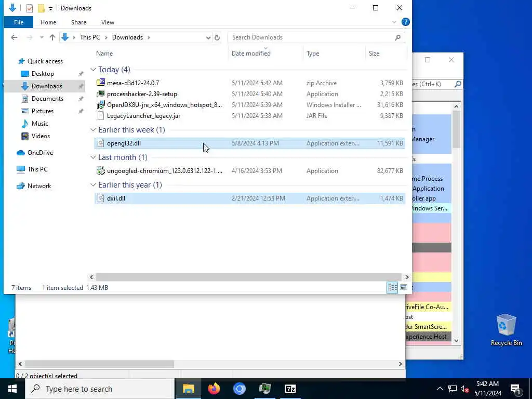Go to Desktop in the navigation pane
Screen dimensions: 532x399
click(43, 74)
